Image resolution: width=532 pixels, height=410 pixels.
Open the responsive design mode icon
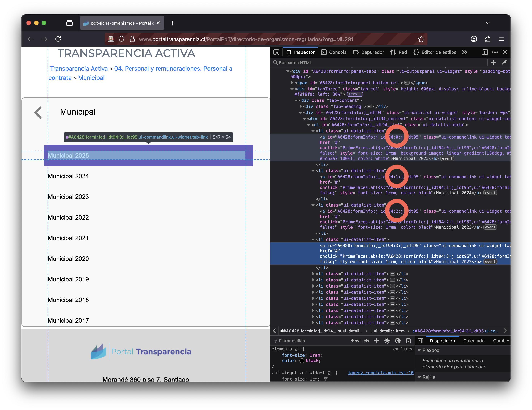coord(484,52)
